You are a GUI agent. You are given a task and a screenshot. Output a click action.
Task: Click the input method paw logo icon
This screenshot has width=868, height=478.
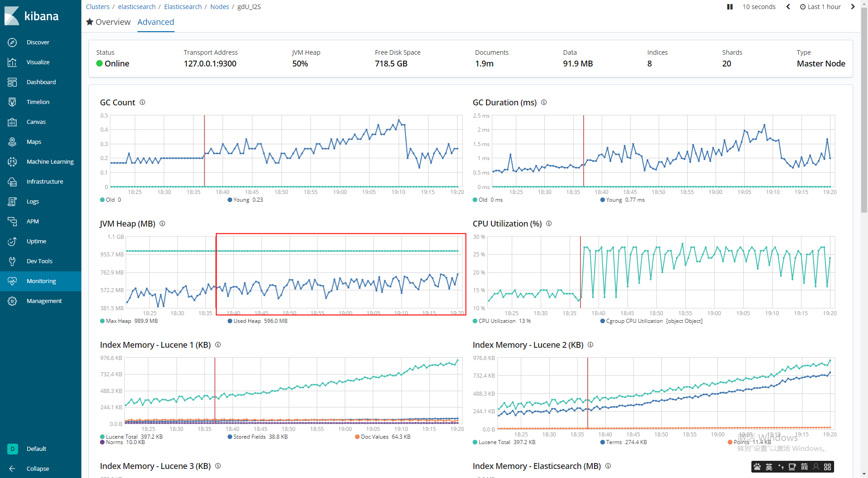pyautogui.click(x=757, y=467)
